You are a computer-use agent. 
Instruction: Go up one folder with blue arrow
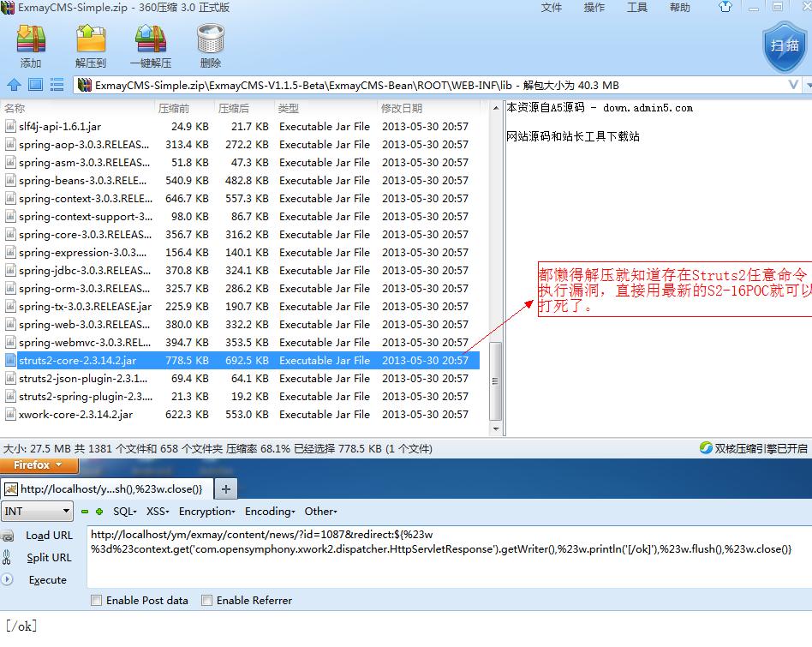point(14,85)
